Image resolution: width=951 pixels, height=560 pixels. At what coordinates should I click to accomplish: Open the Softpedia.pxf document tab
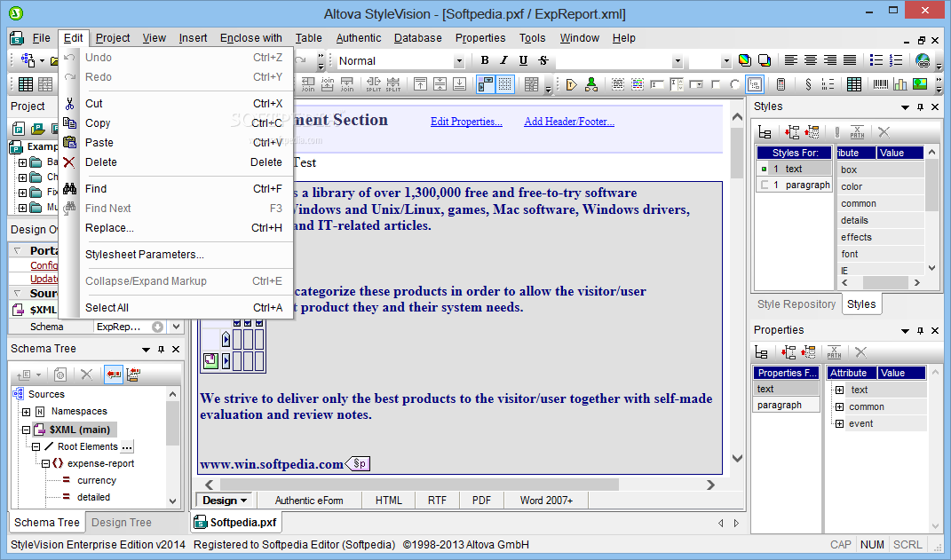click(236, 523)
